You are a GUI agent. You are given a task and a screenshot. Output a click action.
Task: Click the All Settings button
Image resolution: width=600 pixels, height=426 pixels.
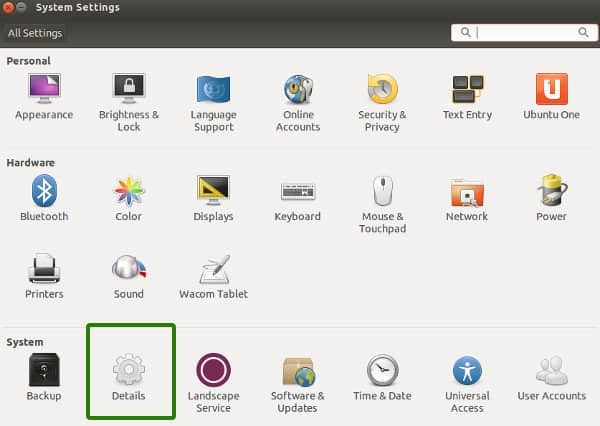point(35,33)
